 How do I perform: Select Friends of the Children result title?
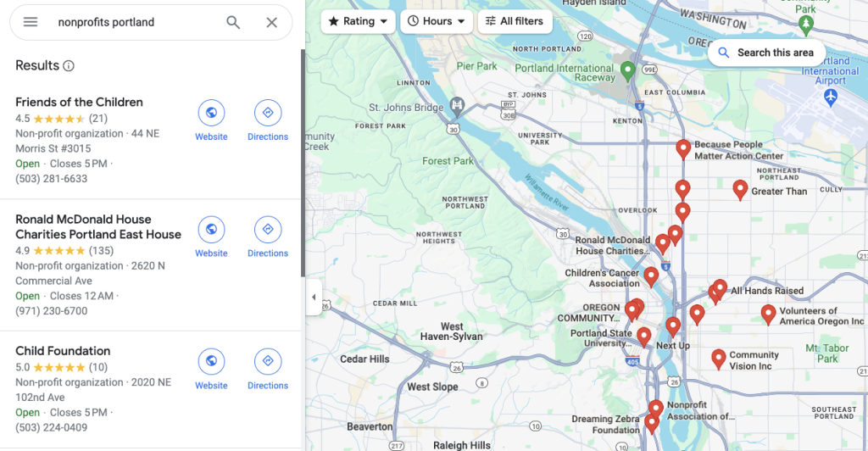point(79,103)
